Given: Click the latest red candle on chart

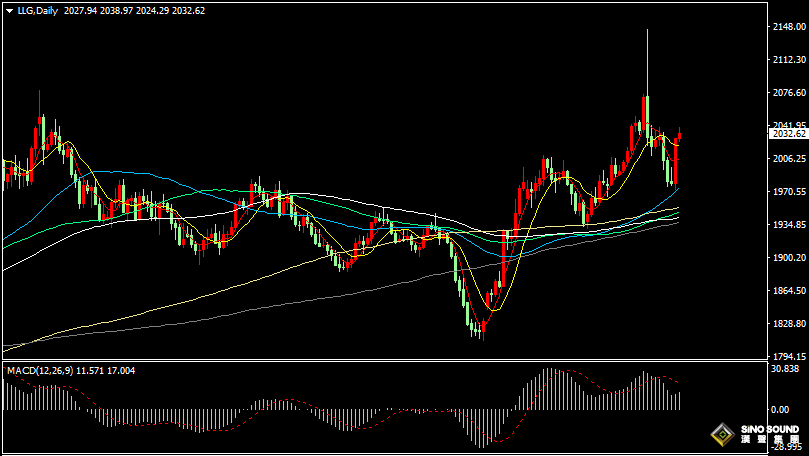Looking at the screenshot, I should tap(680, 135).
